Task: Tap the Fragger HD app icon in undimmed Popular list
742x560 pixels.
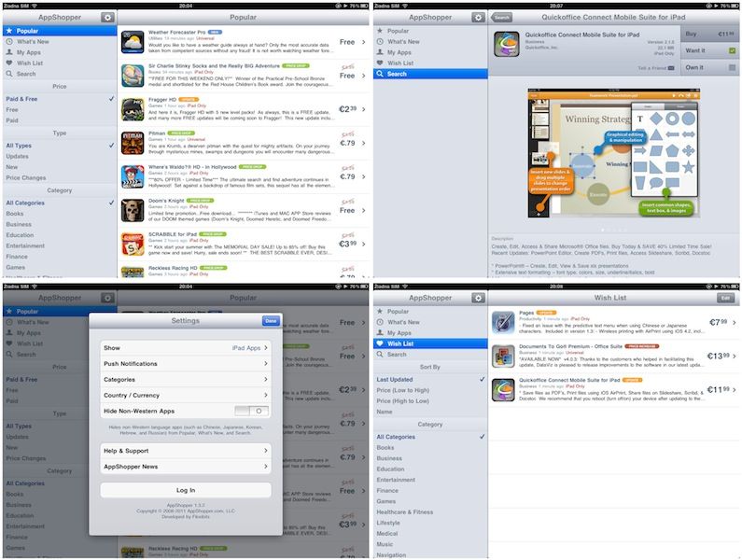Action: pyautogui.click(x=133, y=109)
